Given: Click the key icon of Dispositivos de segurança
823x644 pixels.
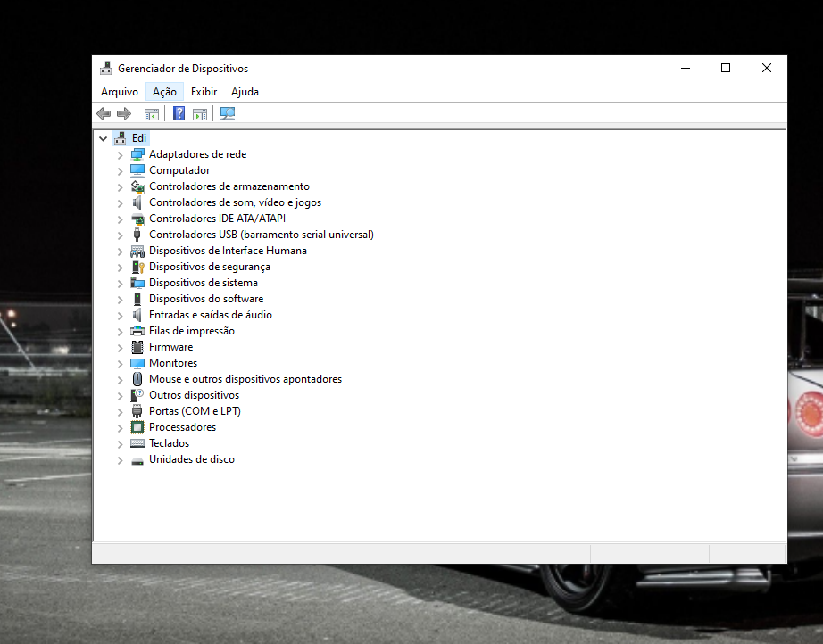Looking at the screenshot, I should tap(137, 267).
